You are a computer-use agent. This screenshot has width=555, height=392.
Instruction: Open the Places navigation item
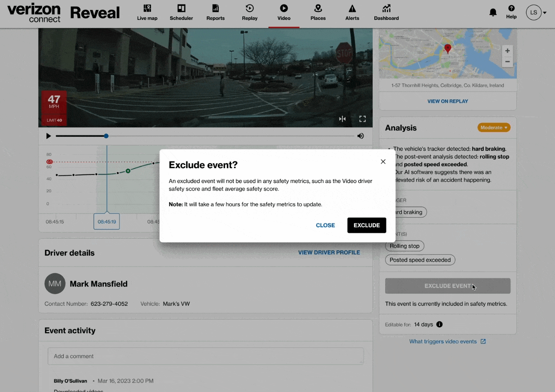coord(318,13)
